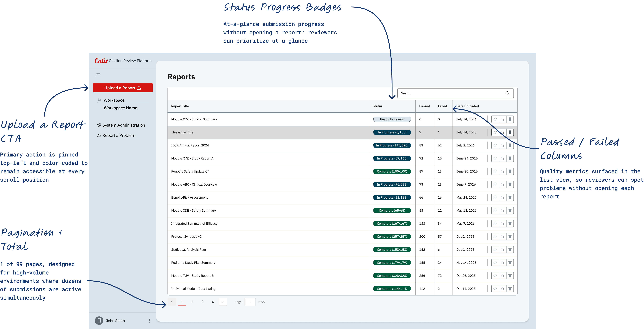Image resolution: width=644 pixels, height=329 pixels.
Task: Go to page 2
Action: click(192, 302)
